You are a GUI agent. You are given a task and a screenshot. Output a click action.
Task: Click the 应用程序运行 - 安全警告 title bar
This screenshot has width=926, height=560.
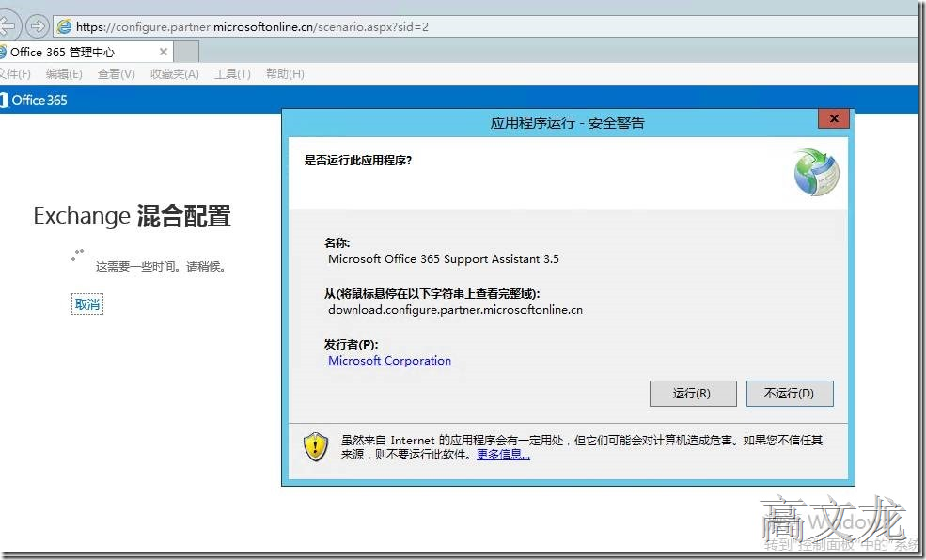568,123
